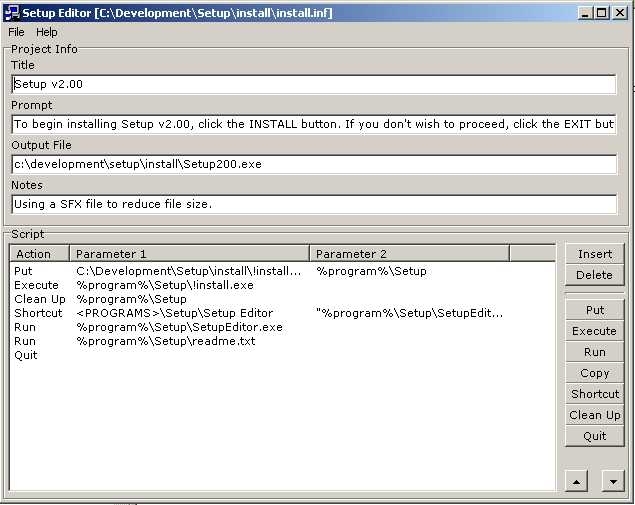Close the Setup Editor window

coord(620,13)
